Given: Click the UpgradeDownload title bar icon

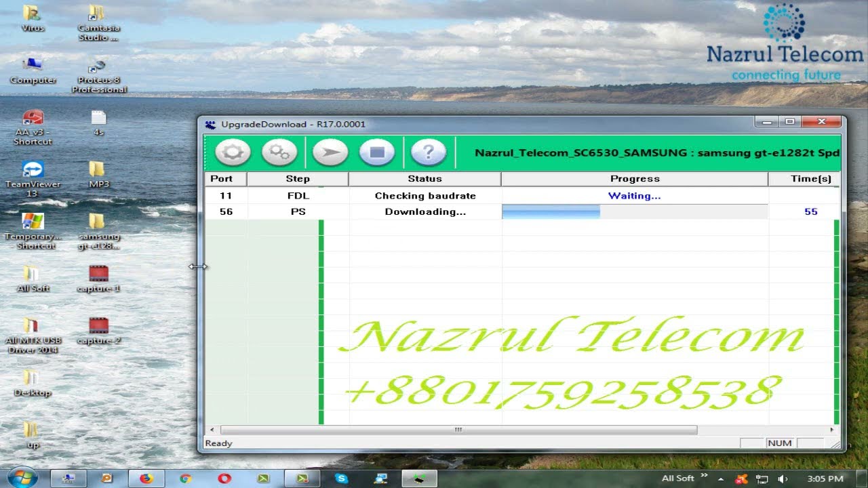Looking at the screenshot, I should [211, 124].
